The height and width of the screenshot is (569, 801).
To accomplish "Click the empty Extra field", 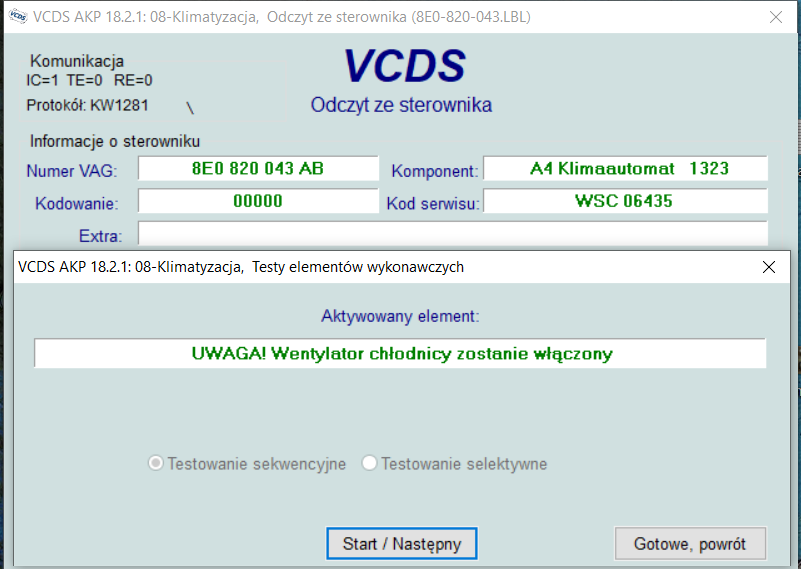I will (453, 234).
